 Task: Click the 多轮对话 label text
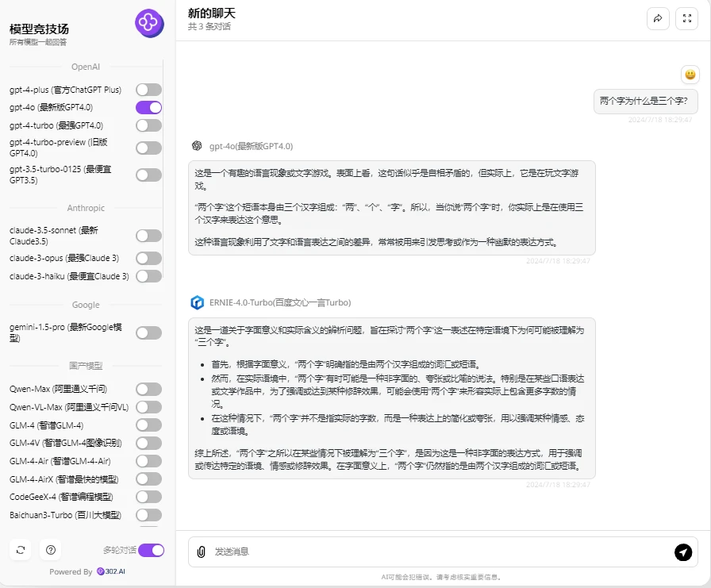[119, 550]
